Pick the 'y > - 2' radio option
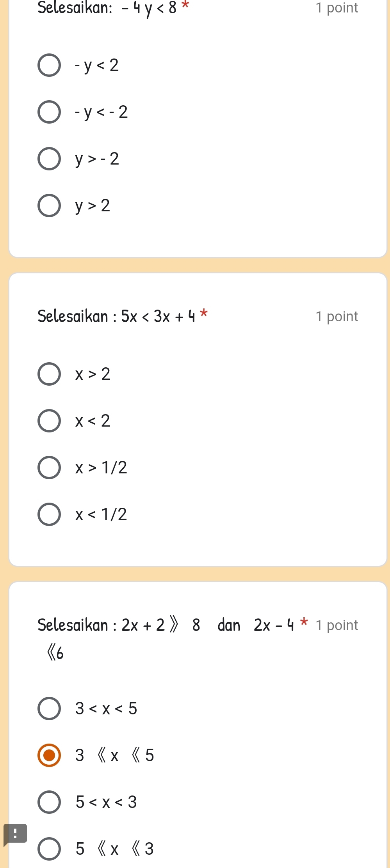This screenshot has height=868, width=390. click(x=49, y=159)
